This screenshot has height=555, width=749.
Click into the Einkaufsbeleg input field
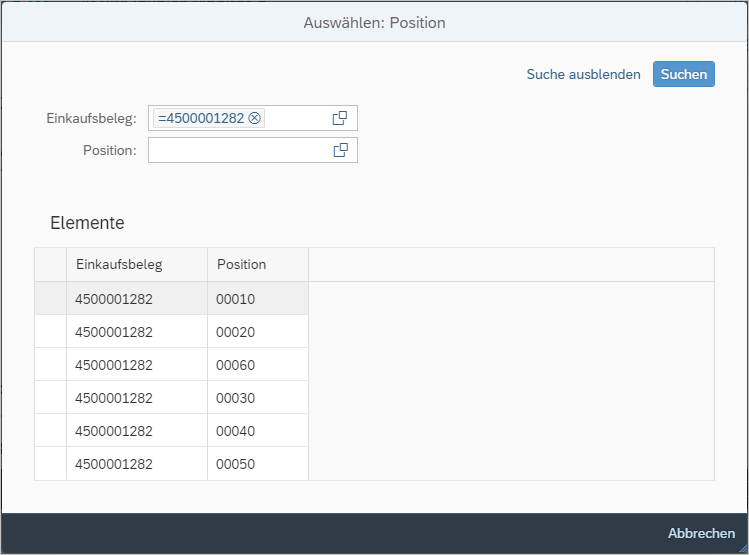click(x=296, y=118)
